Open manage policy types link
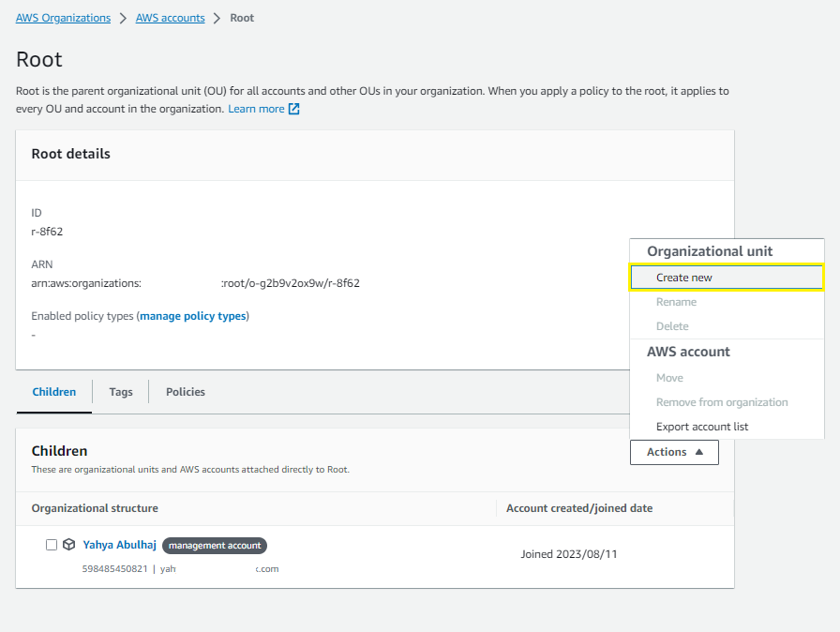Screen dimensions: 840x632 point(193,316)
